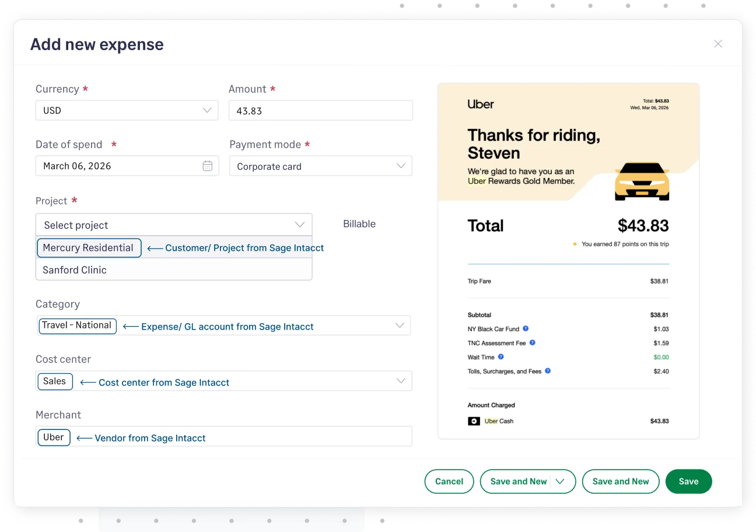756x532 pixels.
Task: Click the Tolls, Surcharges, and Fees info icon
Action: [x=547, y=371]
